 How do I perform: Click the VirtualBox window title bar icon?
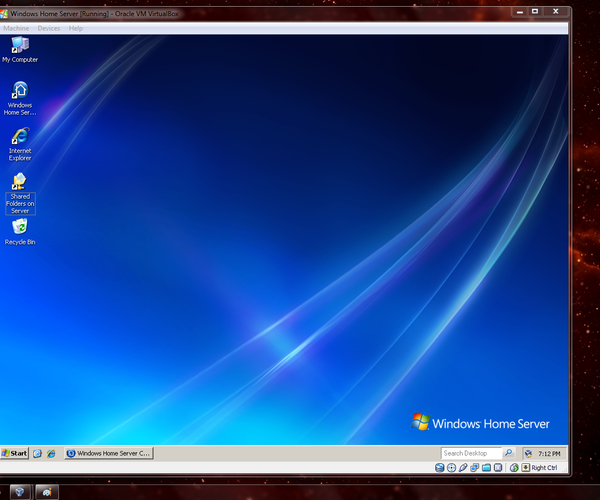point(4,14)
